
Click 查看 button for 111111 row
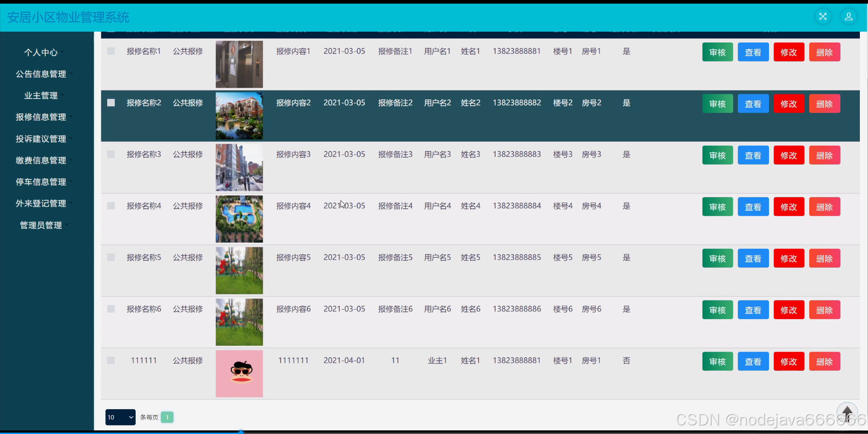[x=753, y=361]
